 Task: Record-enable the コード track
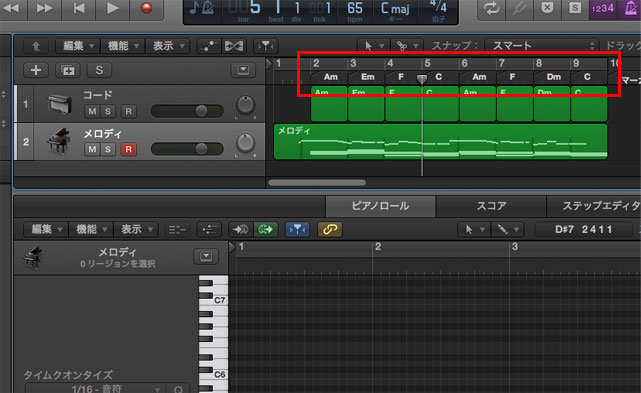click(x=128, y=111)
